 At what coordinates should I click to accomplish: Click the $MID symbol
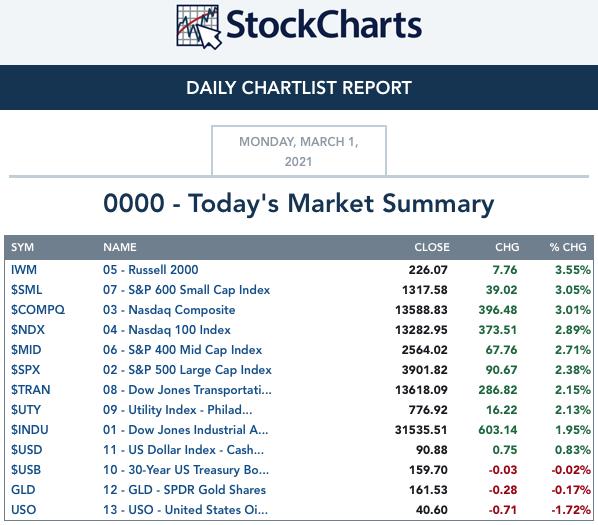click(26, 350)
